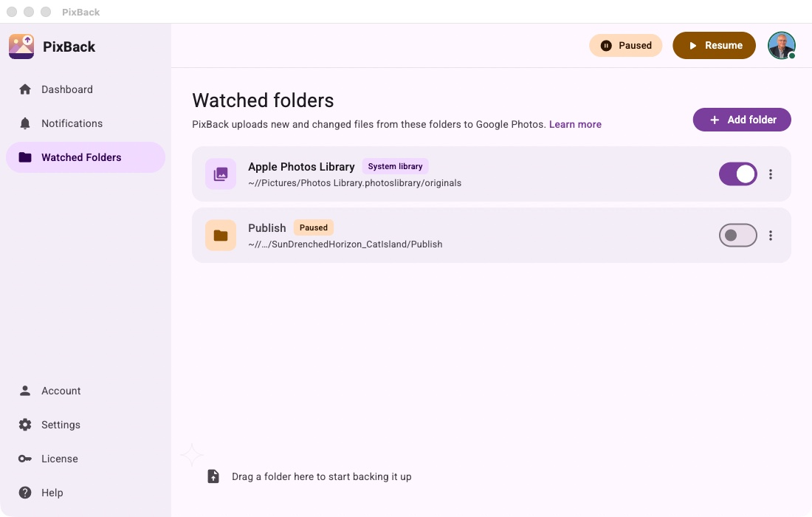Open the user profile avatar
Viewport: 812px width, 517px height.
(782, 46)
